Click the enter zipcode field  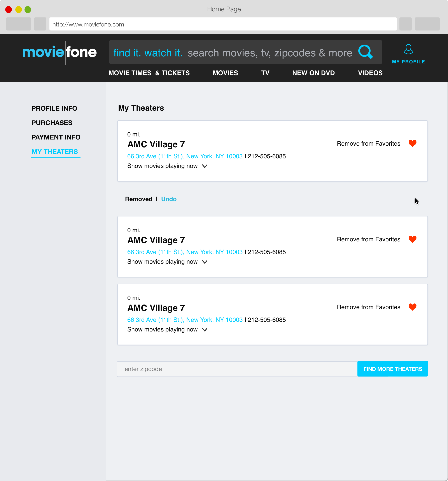237,369
